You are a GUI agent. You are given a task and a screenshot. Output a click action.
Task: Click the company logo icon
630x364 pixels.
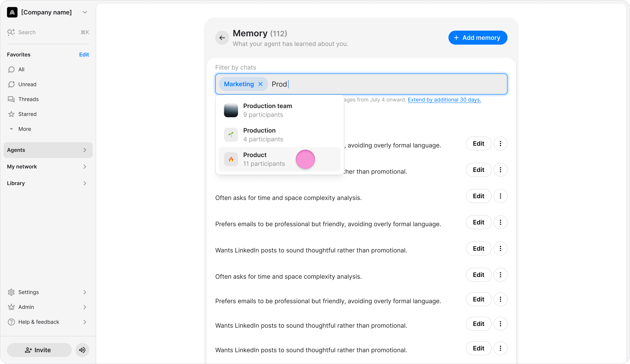pos(12,12)
